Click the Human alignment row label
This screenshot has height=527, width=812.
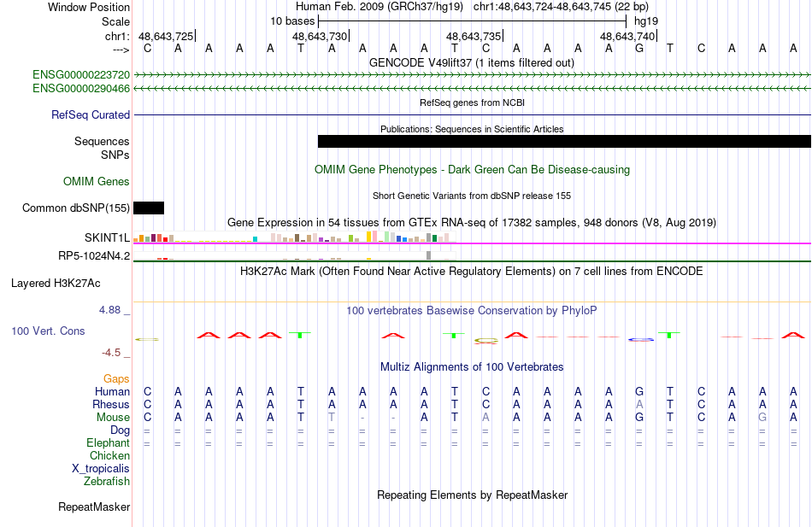[x=112, y=392]
